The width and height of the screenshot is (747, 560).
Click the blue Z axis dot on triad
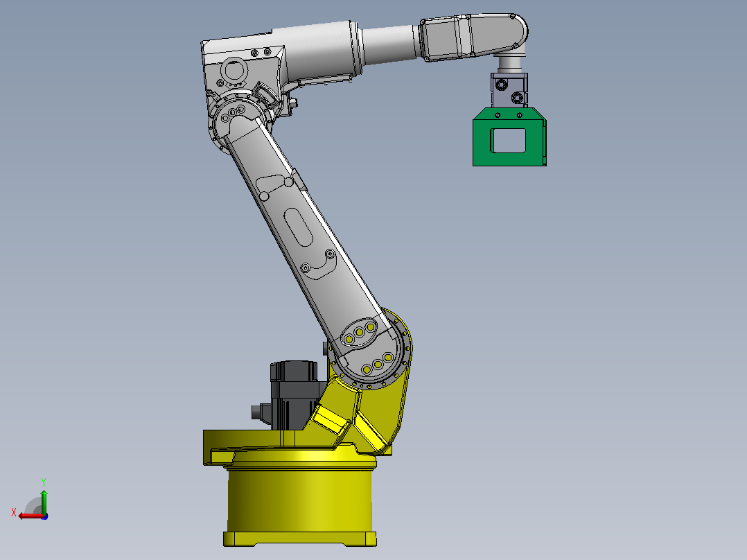click(45, 516)
